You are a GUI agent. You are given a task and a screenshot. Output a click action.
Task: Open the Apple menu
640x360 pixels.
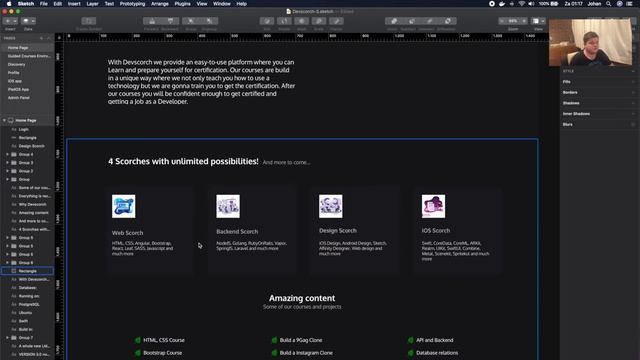coord(9,4)
